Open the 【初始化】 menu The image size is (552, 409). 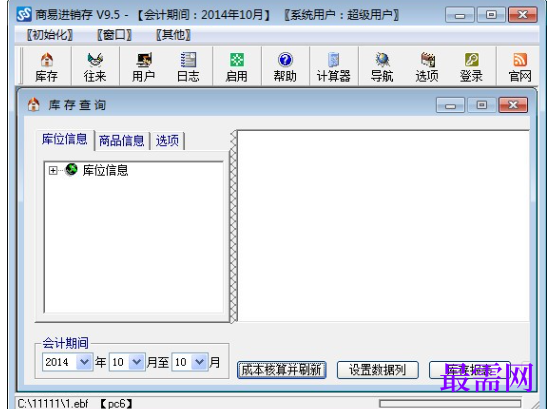tap(50, 34)
